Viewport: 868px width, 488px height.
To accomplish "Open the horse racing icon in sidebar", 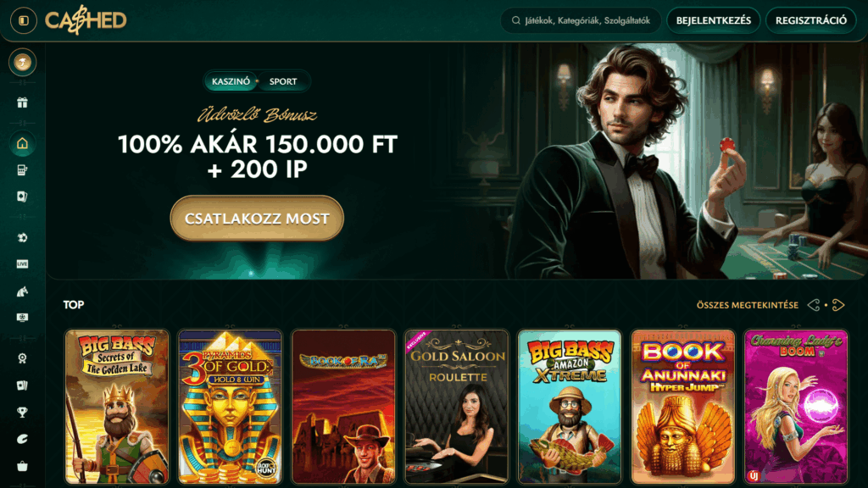I will click(x=22, y=291).
